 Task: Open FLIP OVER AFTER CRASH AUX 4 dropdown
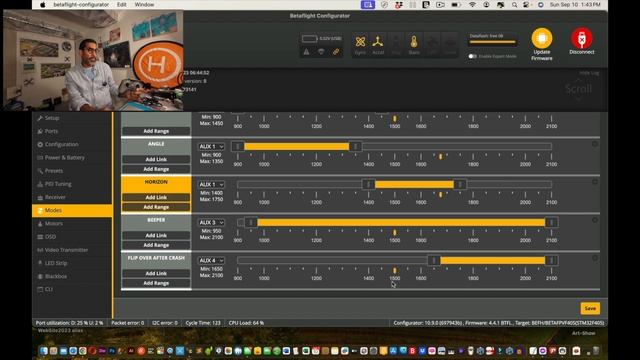(x=211, y=260)
